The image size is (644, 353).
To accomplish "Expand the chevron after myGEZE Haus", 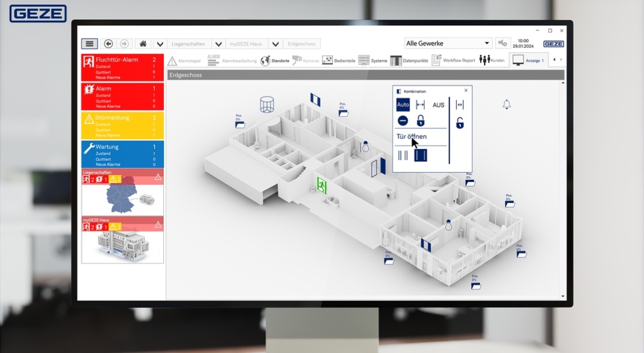I will pos(275,44).
